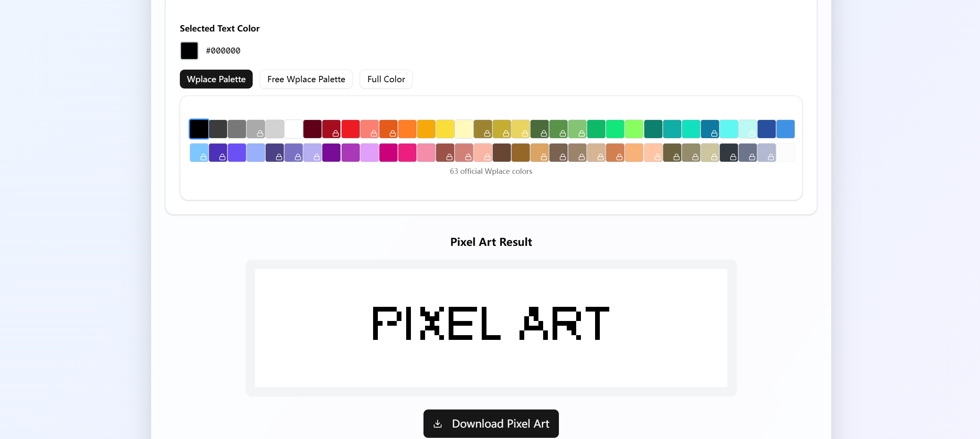
Task: Select the locked light gray swatch
Action: 256,129
